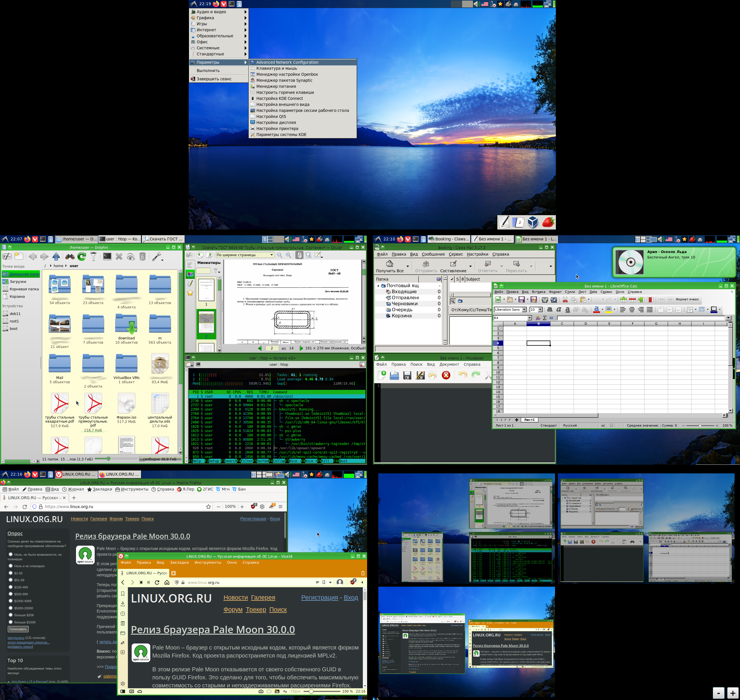This screenshot has width=740, height=700.
Task: Open 'Документ' menu in Mousepad
Action: pos(449,364)
